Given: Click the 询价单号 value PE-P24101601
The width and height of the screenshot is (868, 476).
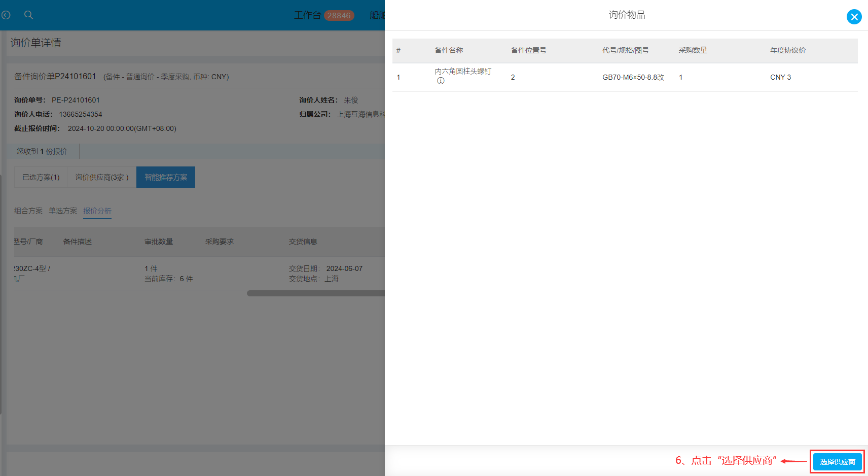Looking at the screenshot, I should coord(76,100).
